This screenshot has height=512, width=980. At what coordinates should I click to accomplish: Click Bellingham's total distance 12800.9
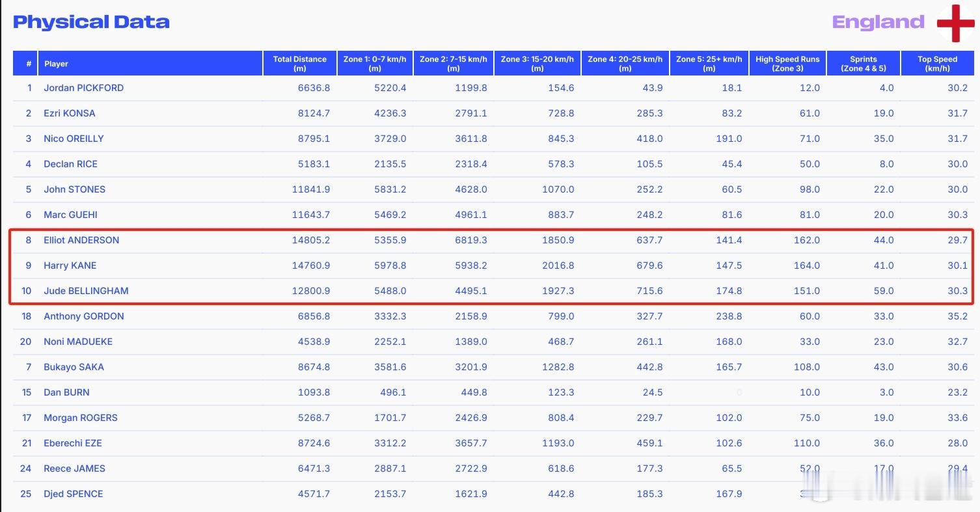[311, 291]
